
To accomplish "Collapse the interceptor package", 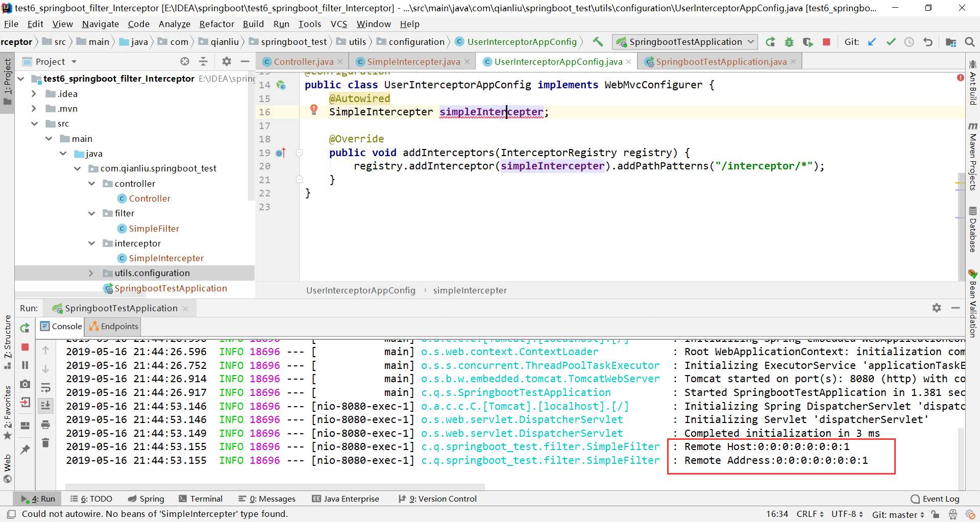I will tap(91, 243).
